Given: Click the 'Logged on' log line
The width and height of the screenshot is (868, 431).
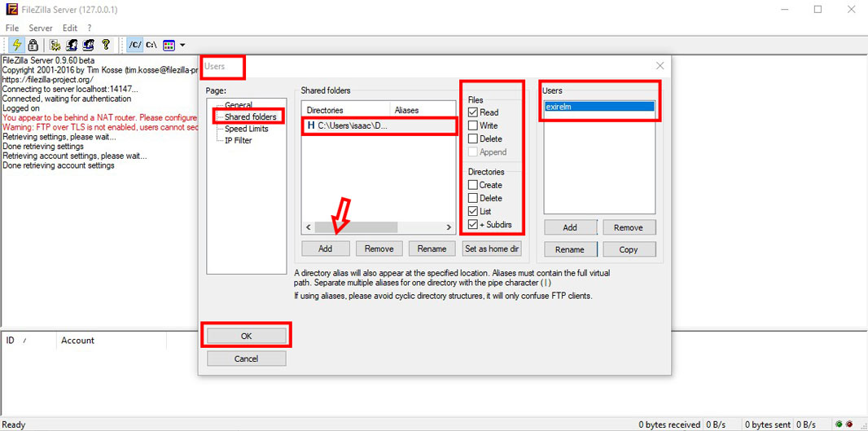Looking at the screenshot, I should click(20, 108).
